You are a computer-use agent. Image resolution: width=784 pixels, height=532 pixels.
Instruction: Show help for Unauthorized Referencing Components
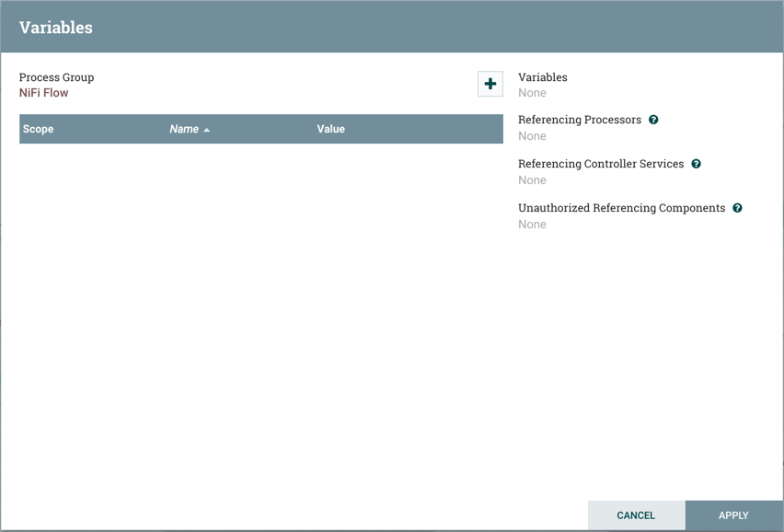(x=737, y=208)
